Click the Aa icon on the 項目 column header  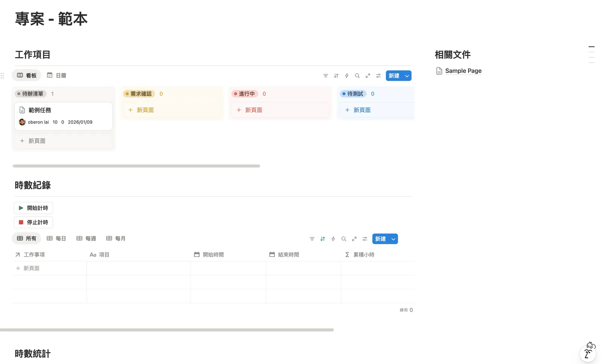coord(93,254)
